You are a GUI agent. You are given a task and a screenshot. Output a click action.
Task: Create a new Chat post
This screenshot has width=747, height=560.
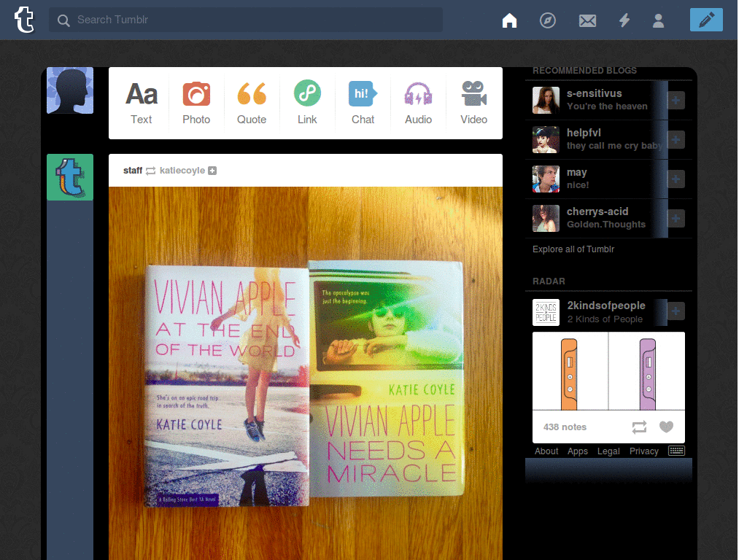(363, 103)
